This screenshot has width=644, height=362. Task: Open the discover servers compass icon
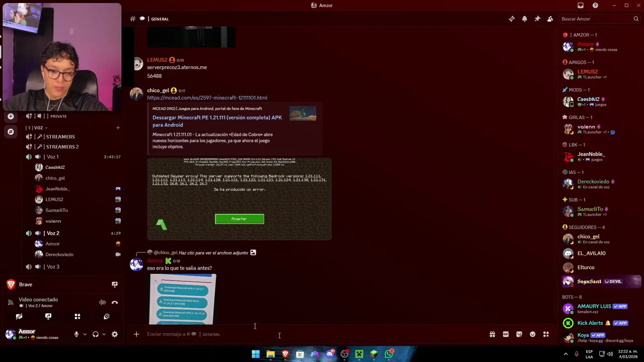click(11, 132)
